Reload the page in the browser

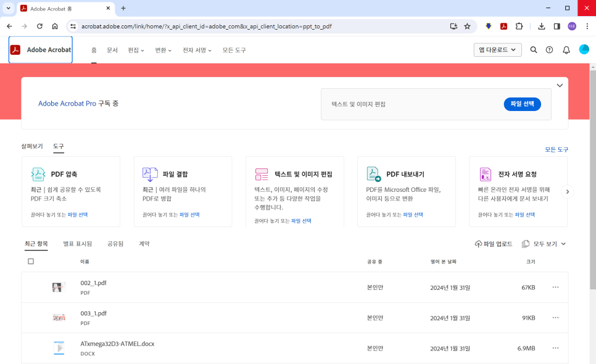tap(39, 26)
